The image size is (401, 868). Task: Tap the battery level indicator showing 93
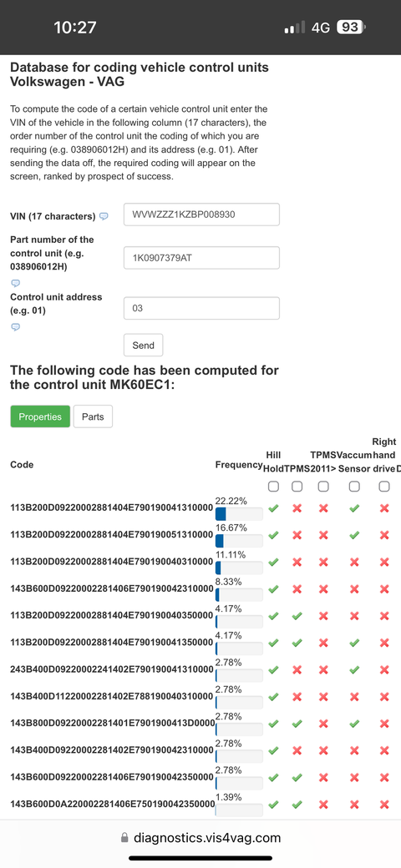coord(351,28)
